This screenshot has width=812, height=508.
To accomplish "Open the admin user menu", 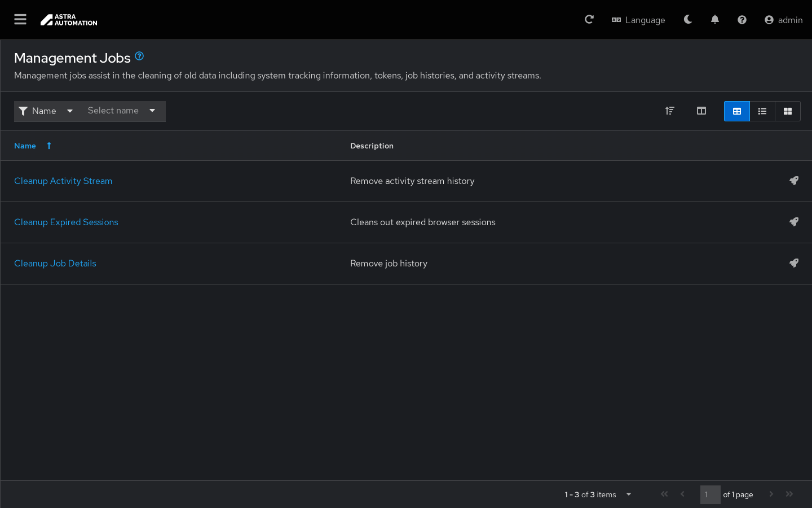I will click(783, 20).
